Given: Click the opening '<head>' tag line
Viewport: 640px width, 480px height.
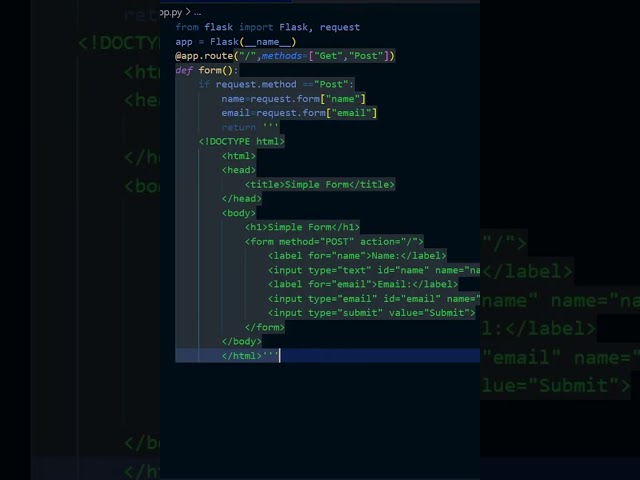Looking at the screenshot, I should (x=239, y=170).
